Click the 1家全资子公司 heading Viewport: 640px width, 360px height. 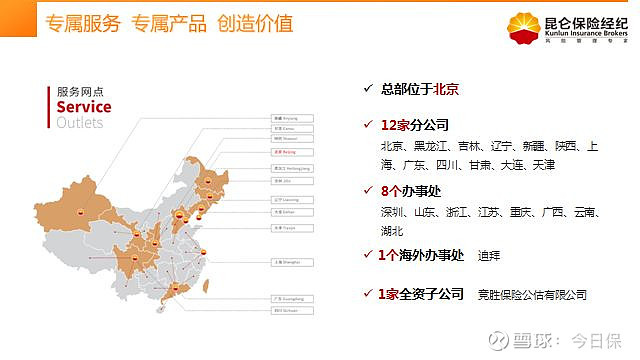tap(420, 294)
